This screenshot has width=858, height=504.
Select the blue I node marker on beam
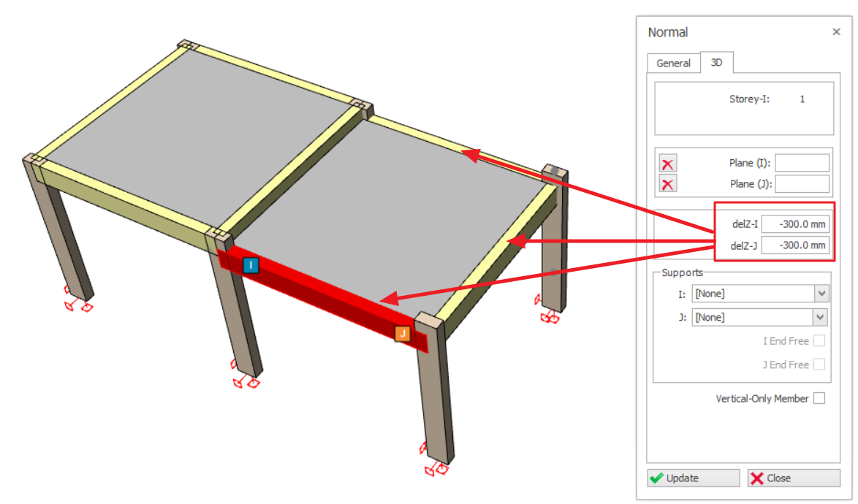[251, 265]
